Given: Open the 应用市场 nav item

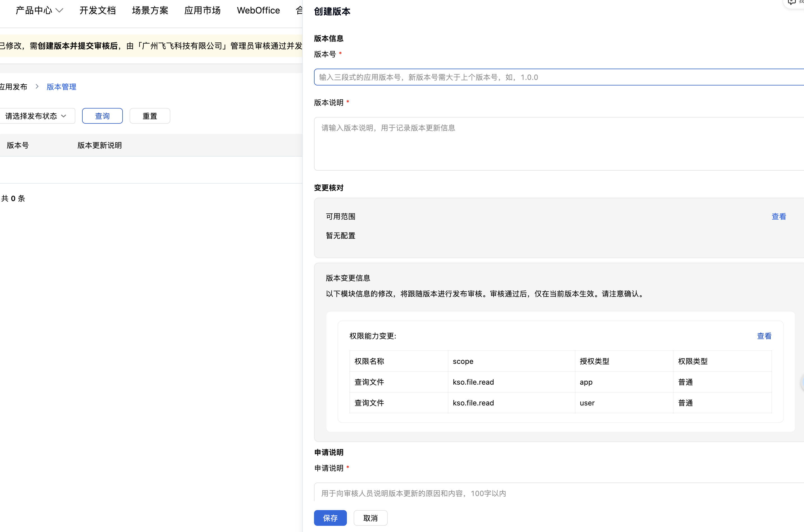Looking at the screenshot, I should 202,10.
